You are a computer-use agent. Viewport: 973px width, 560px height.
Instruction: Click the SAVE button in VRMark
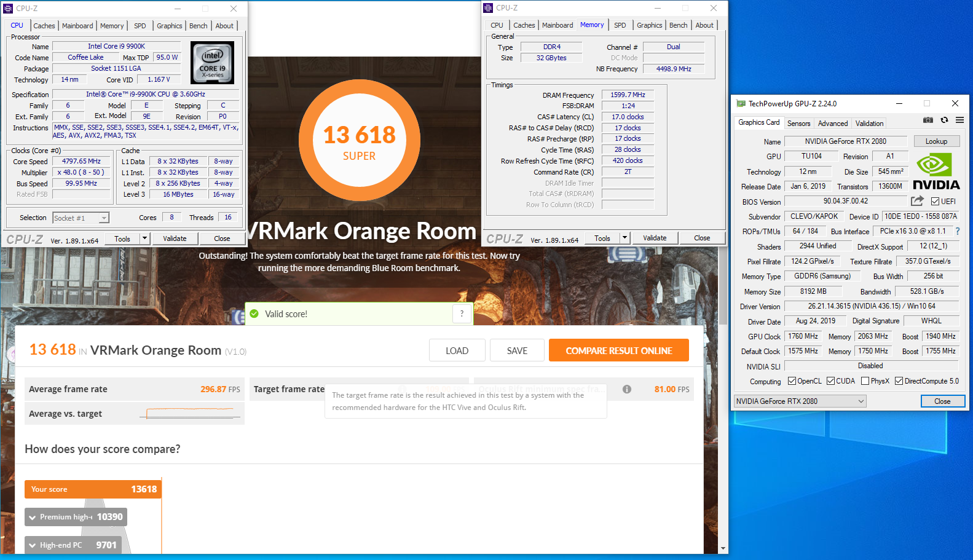(x=517, y=350)
